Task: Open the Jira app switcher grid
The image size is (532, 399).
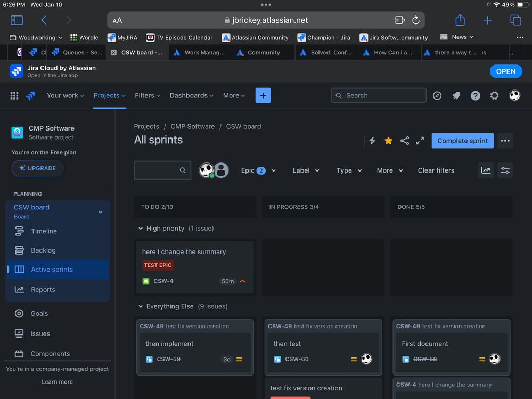Action: [x=14, y=96]
